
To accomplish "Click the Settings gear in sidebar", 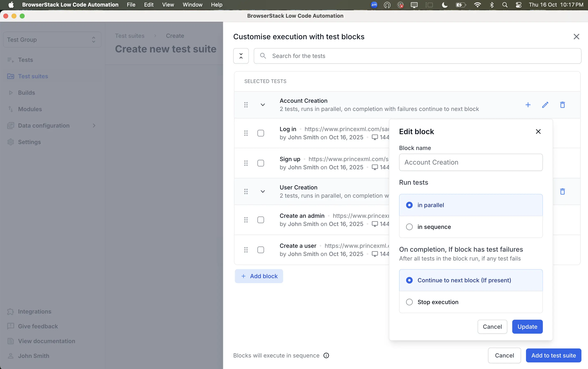I will [x=10, y=142].
